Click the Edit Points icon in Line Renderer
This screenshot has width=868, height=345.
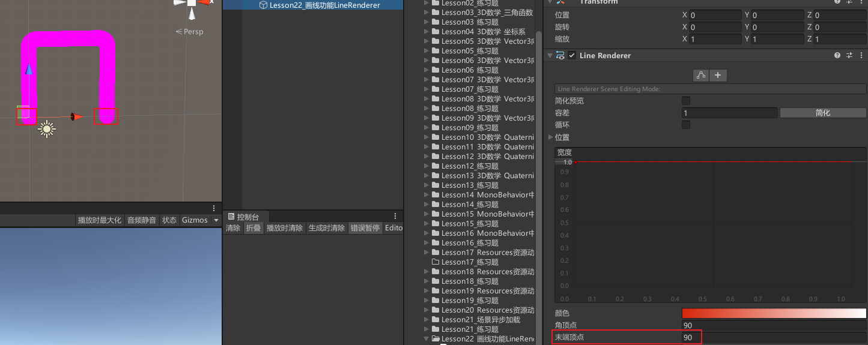click(700, 75)
